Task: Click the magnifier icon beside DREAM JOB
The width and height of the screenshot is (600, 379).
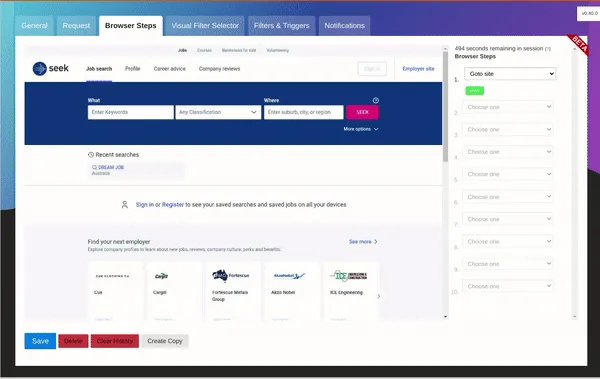Action: coord(94,167)
